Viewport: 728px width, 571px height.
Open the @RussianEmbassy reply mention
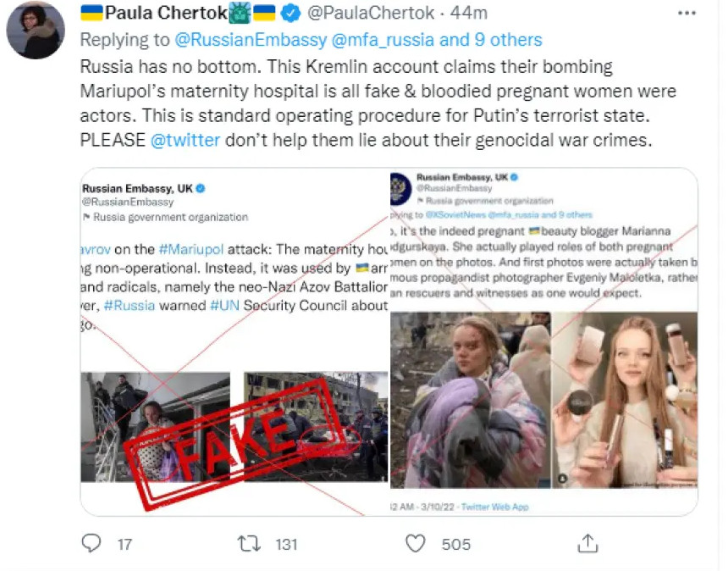click(x=251, y=40)
